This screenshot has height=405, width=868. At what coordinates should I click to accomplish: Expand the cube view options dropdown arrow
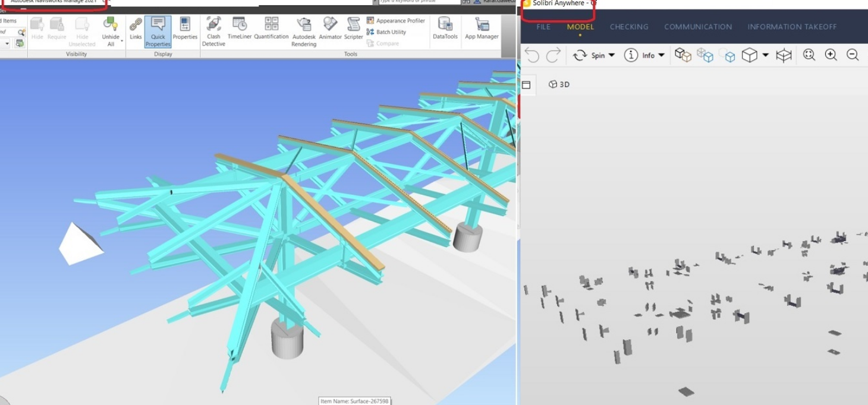coord(766,55)
